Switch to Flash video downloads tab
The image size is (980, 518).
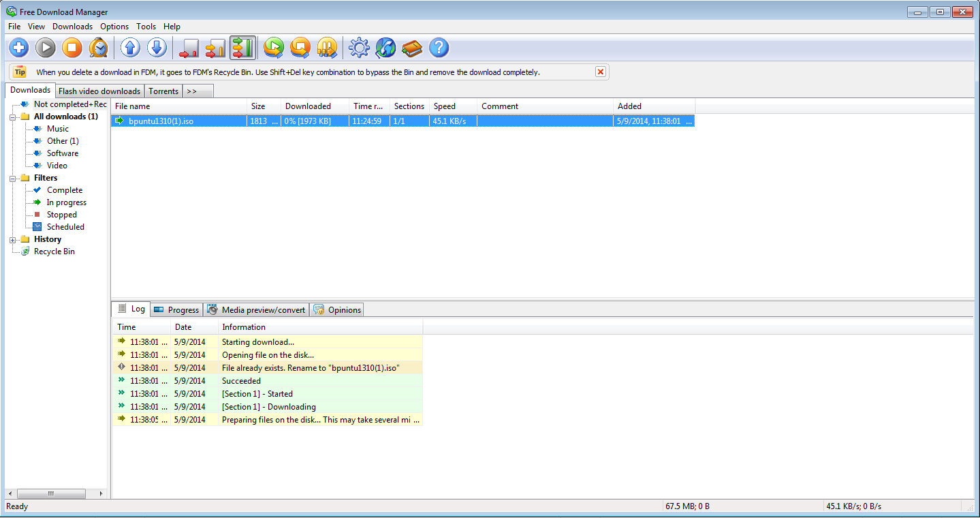99,91
